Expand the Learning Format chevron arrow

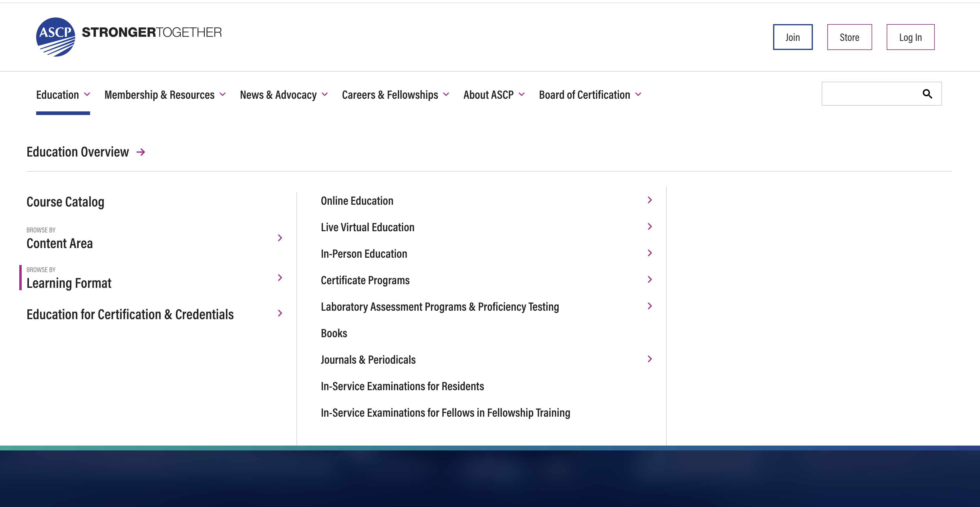pyautogui.click(x=280, y=278)
